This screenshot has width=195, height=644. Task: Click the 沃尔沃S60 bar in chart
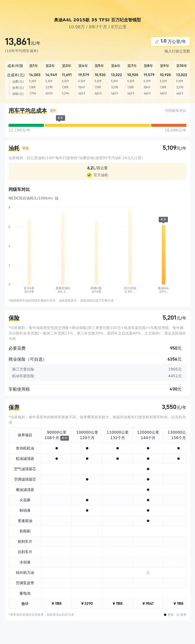pyautogui.click(x=130, y=247)
